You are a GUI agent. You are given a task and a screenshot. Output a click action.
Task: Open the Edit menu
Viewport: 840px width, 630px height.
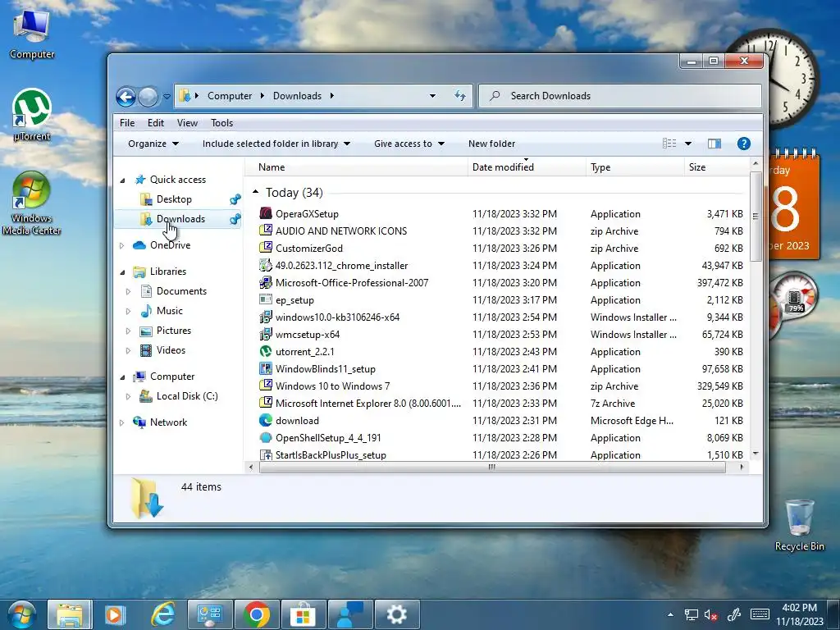tap(156, 123)
